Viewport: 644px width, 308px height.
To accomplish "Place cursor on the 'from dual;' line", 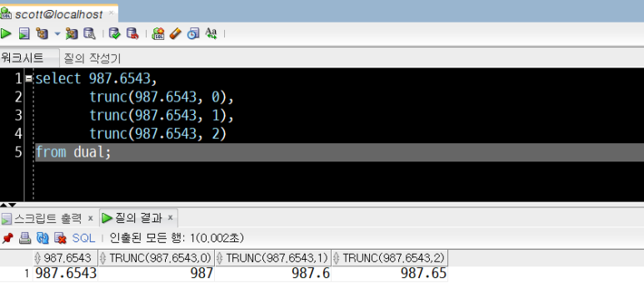I will point(339,152).
